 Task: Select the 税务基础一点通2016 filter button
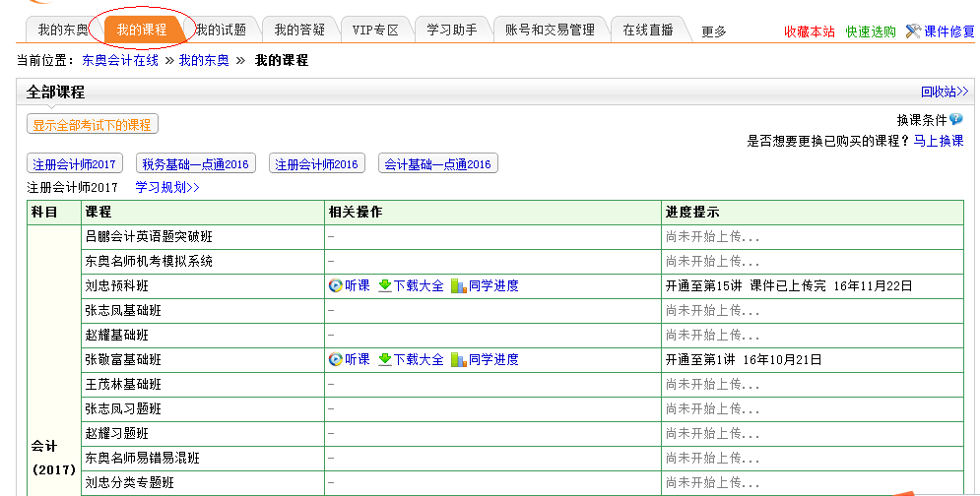click(x=195, y=164)
